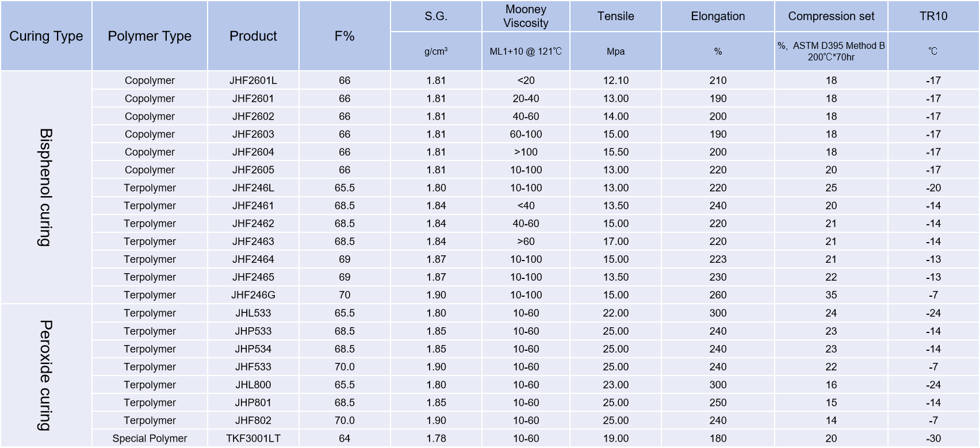
Task: Select product cell JHF246G
Action: point(253,295)
